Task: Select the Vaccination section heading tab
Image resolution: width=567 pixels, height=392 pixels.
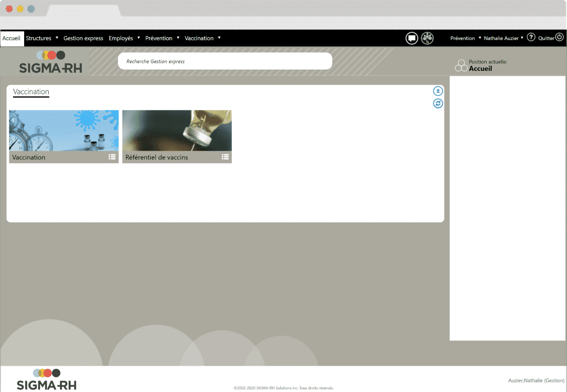Action: (x=31, y=92)
